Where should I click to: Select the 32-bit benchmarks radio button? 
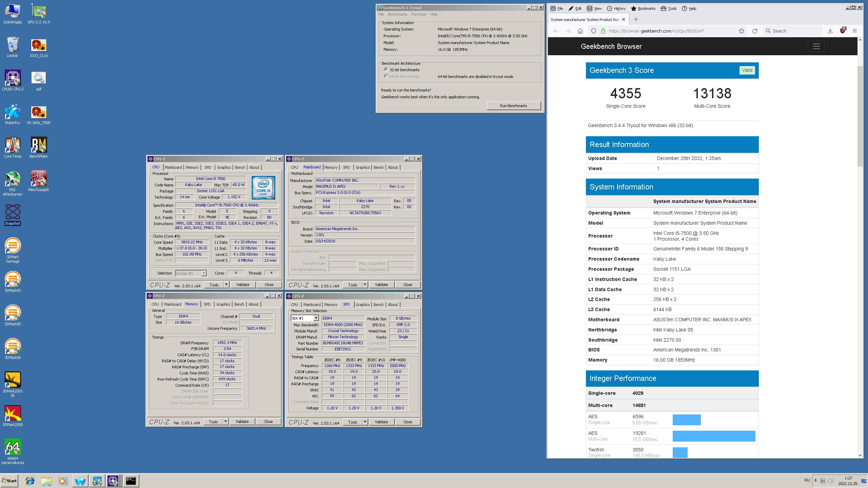point(386,69)
